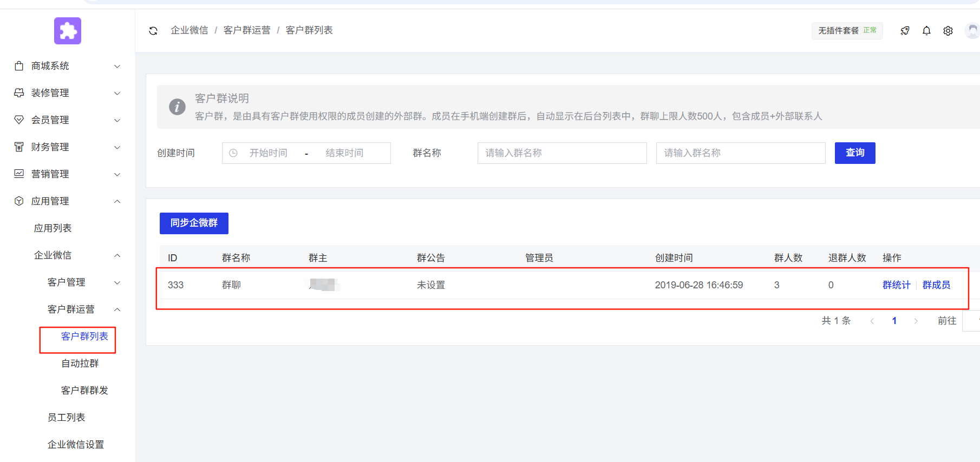
Task: Open the 自动拉群 menu item
Action: [80, 364]
